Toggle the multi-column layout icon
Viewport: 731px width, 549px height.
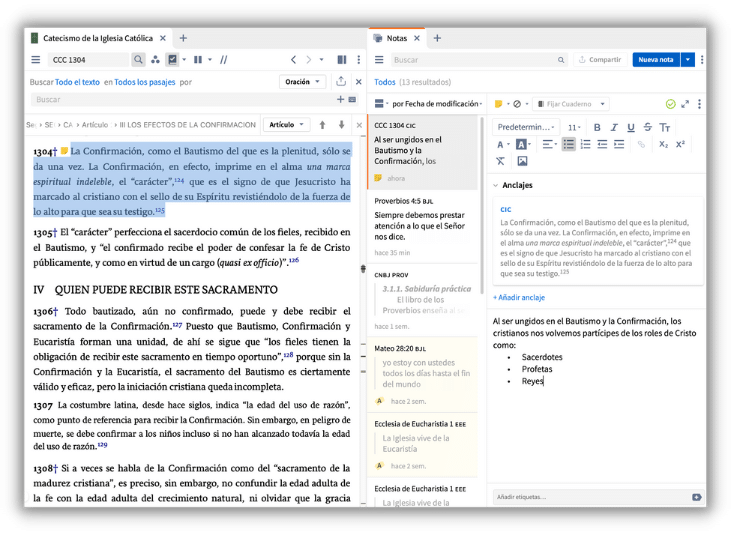(342, 60)
